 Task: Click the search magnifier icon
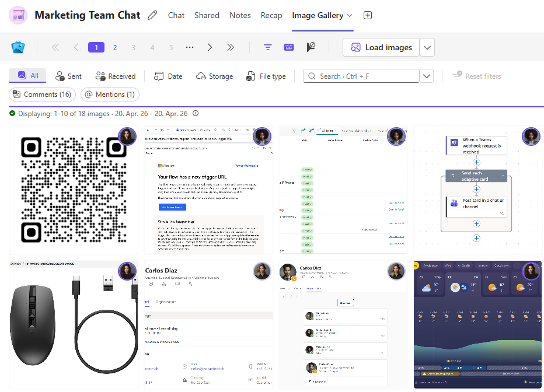click(312, 76)
